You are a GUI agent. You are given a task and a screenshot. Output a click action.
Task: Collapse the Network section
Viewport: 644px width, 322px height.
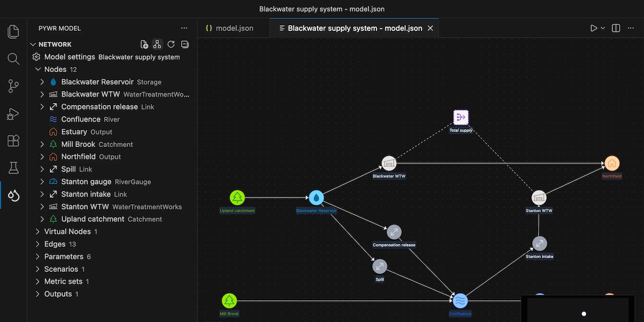coord(33,44)
